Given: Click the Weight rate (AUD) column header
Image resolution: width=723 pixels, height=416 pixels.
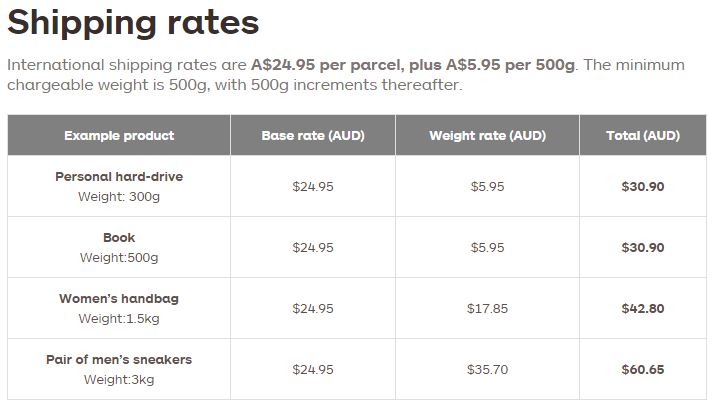Looking at the screenshot, I should [487, 135].
